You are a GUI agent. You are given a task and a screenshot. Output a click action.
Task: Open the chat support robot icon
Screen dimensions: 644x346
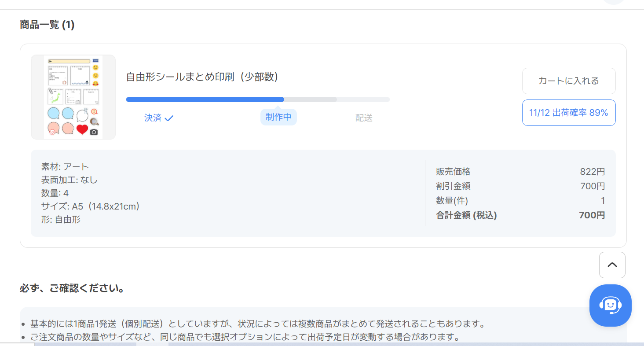coord(610,306)
